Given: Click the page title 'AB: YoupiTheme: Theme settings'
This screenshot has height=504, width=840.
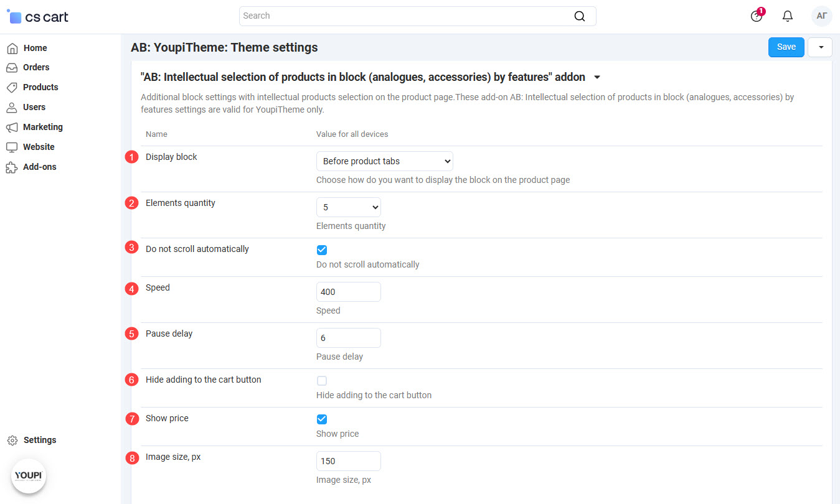Looking at the screenshot, I should pyautogui.click(x=224, y=47).
